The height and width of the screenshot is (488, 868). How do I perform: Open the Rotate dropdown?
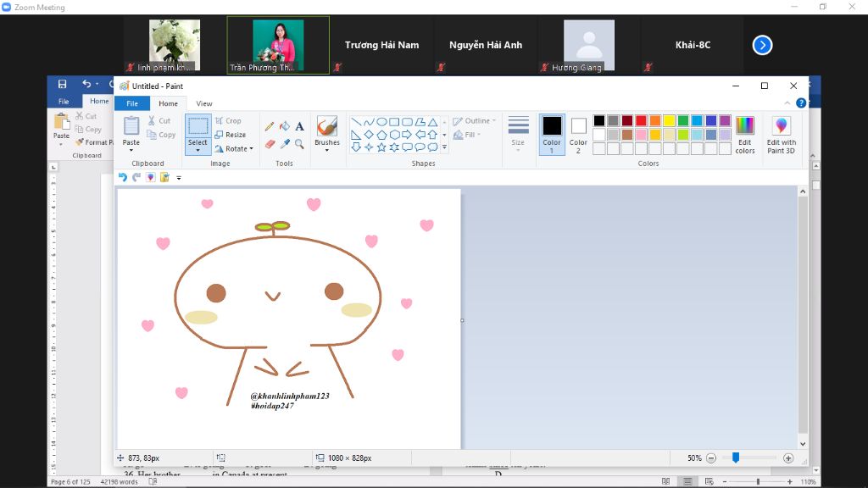click(234, 149)
